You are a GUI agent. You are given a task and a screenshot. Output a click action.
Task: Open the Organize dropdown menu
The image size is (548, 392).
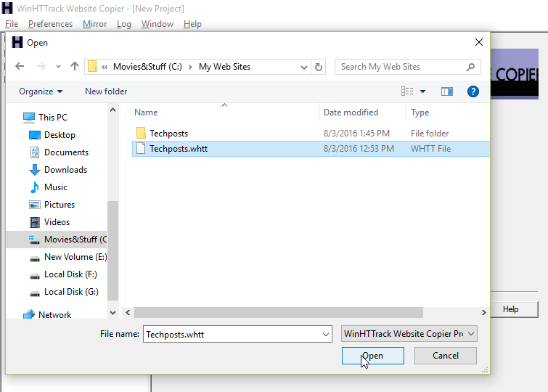tap(41, 91)
